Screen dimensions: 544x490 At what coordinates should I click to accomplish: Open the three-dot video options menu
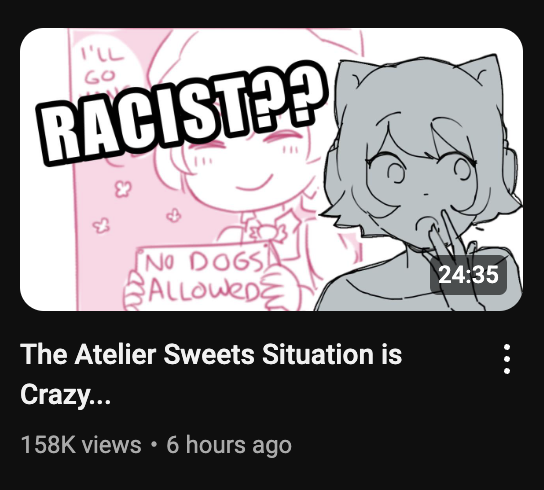[x=507, y=359]
